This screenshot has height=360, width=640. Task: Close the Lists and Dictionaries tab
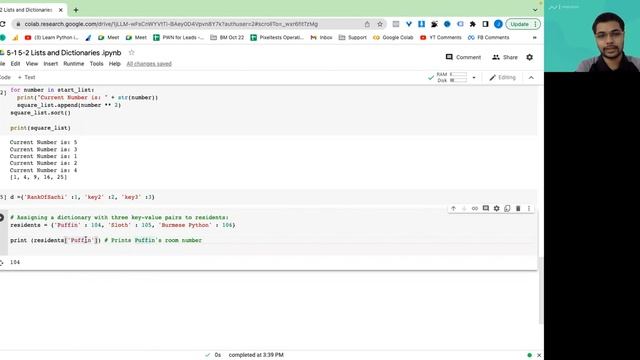click(x=61, y=10)
